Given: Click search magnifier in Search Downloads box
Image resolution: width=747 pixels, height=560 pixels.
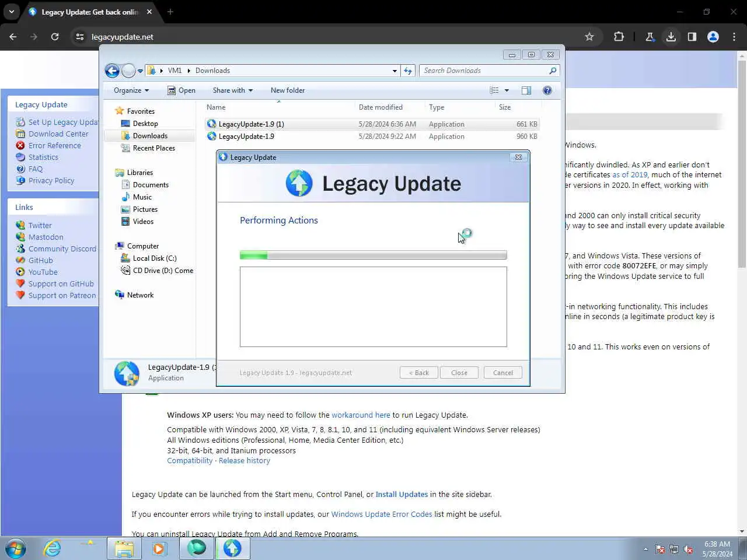Looking at the screenshot, I should 553,71.
